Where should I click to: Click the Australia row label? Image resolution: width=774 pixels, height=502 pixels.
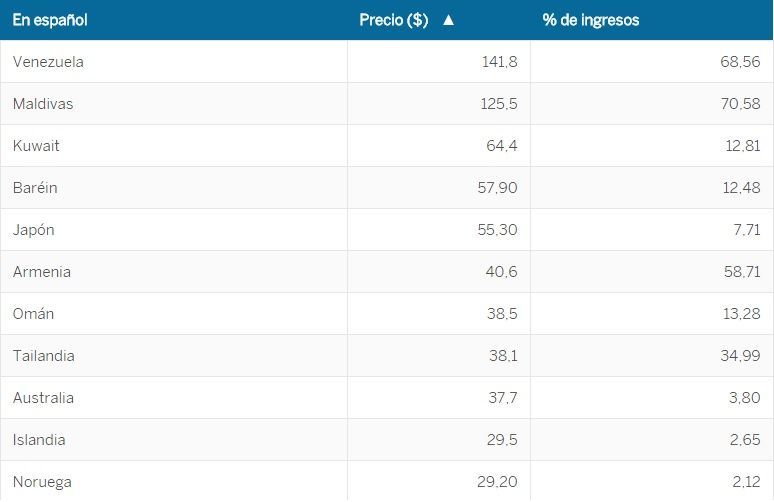pos(43,398)
